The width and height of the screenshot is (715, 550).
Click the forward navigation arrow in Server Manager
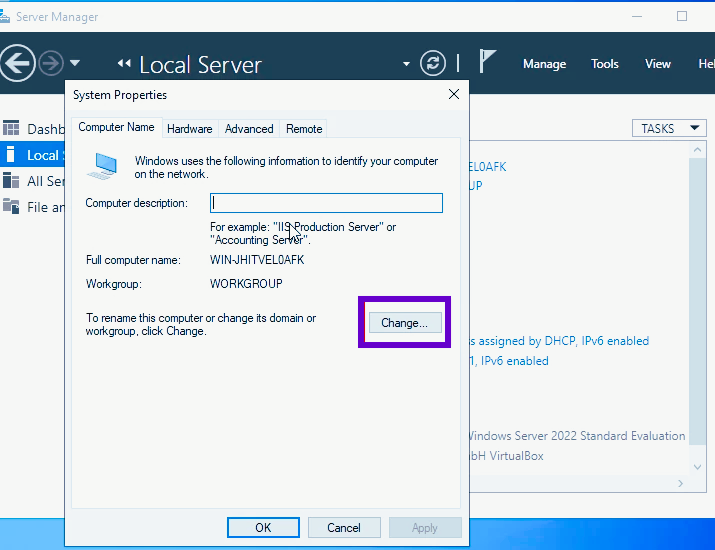pos(51,63)
